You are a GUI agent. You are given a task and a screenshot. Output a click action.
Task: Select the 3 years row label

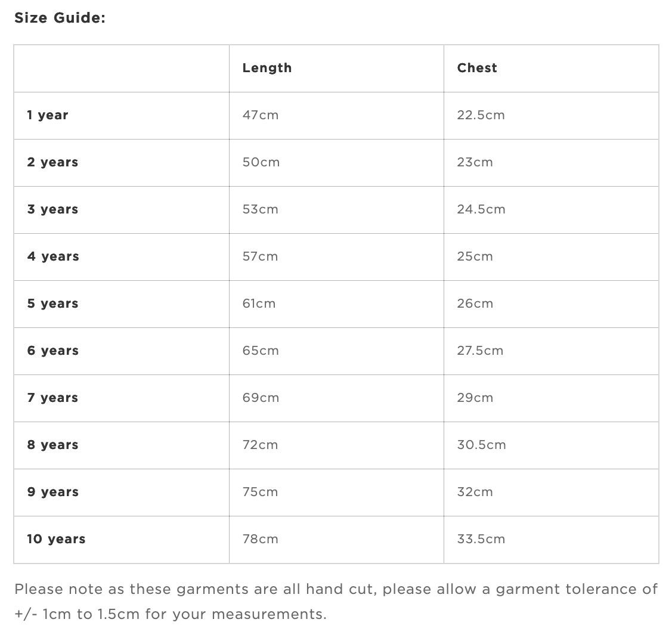coord(52,209)
